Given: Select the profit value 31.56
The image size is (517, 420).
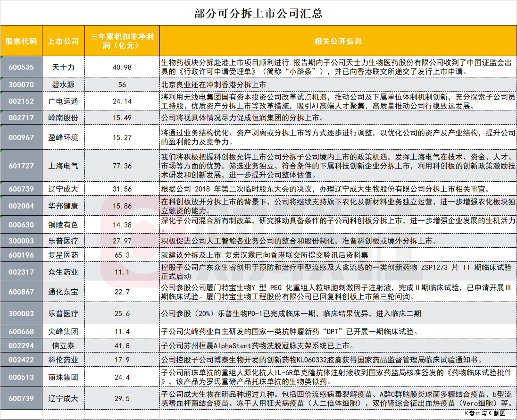Looking at the screenshot, I should click(122, 189).
